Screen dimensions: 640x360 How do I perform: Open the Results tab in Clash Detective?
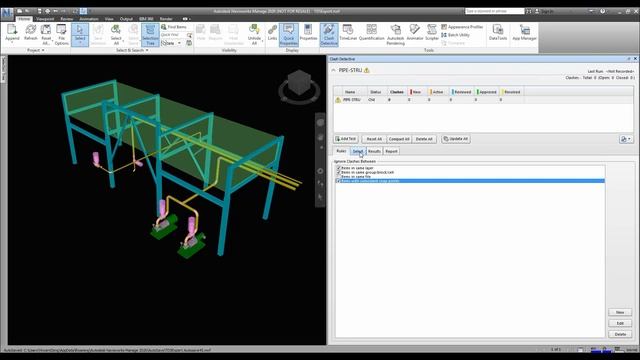(x=374, y=151)
